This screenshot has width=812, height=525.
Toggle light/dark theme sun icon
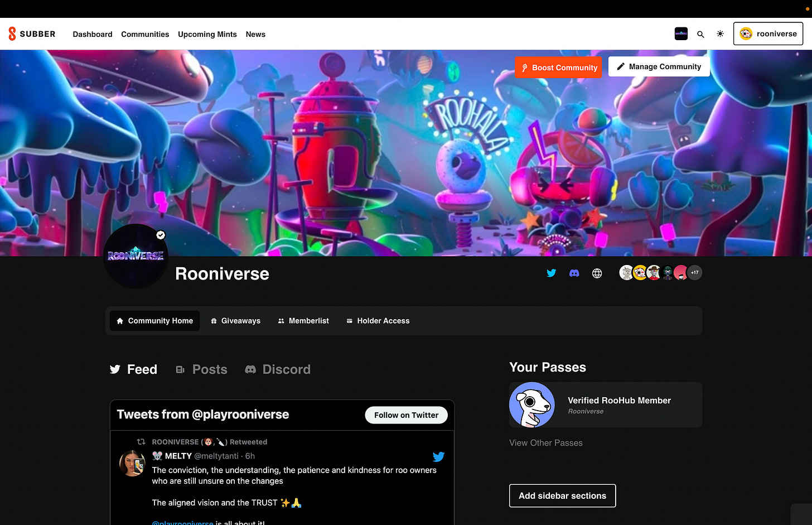coord(720,34)
